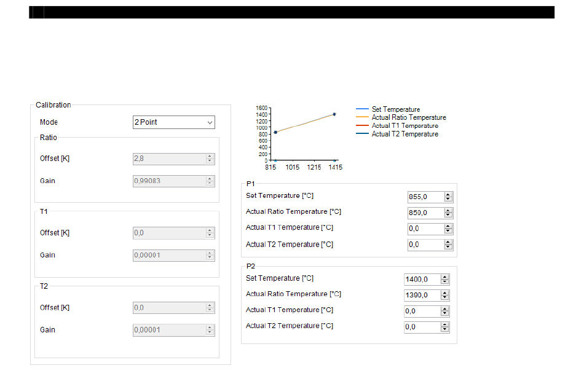584x392 pixels.
Task: Decrease T2 Gain with down arrow
Action: [x=210, y=332]
